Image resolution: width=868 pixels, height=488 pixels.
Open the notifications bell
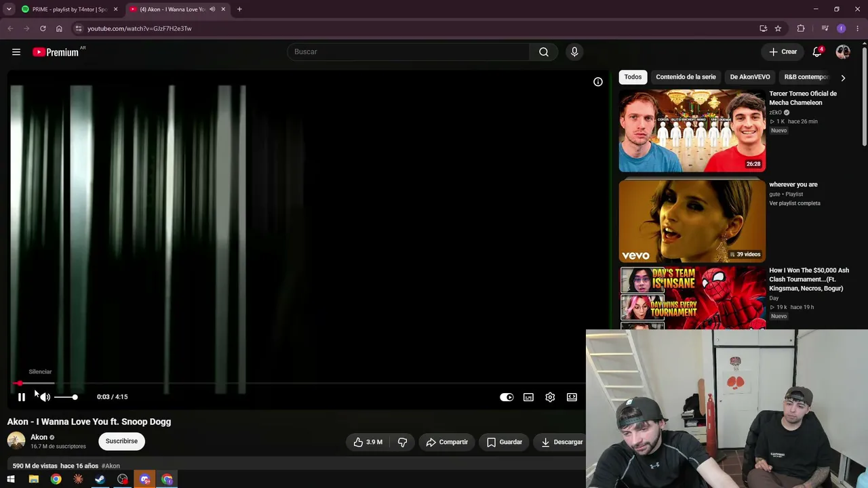(x=817, y=52)
